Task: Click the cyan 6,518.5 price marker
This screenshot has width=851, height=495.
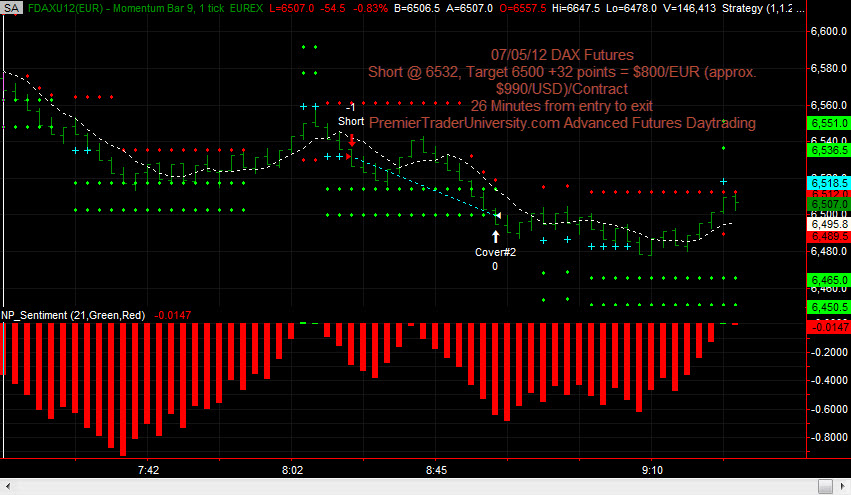Action: [x=828, y=184]
